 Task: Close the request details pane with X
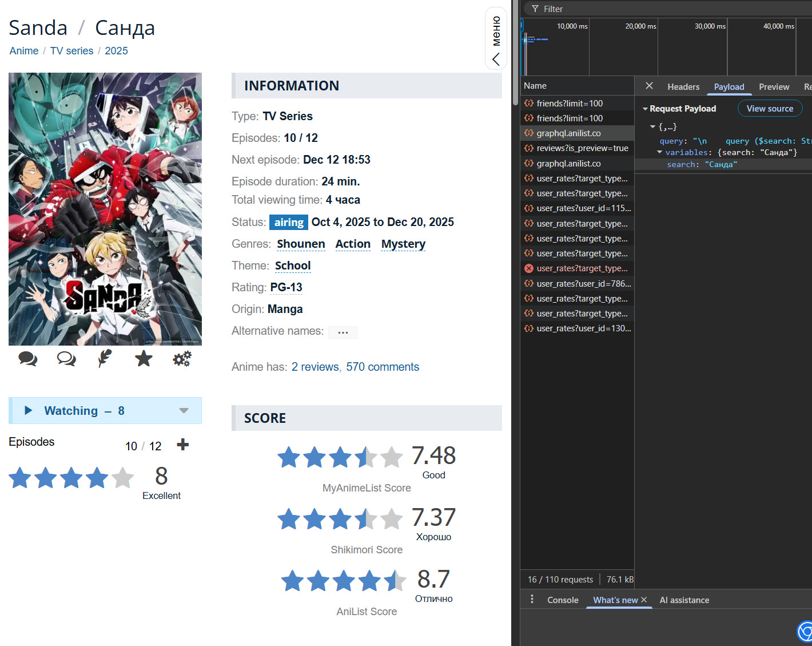tap(649, 86)
